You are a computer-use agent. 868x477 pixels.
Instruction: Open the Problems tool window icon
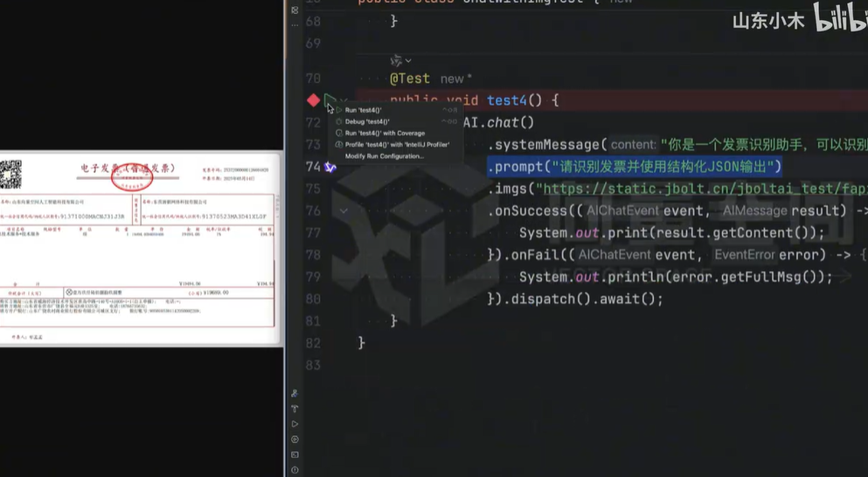295,470
